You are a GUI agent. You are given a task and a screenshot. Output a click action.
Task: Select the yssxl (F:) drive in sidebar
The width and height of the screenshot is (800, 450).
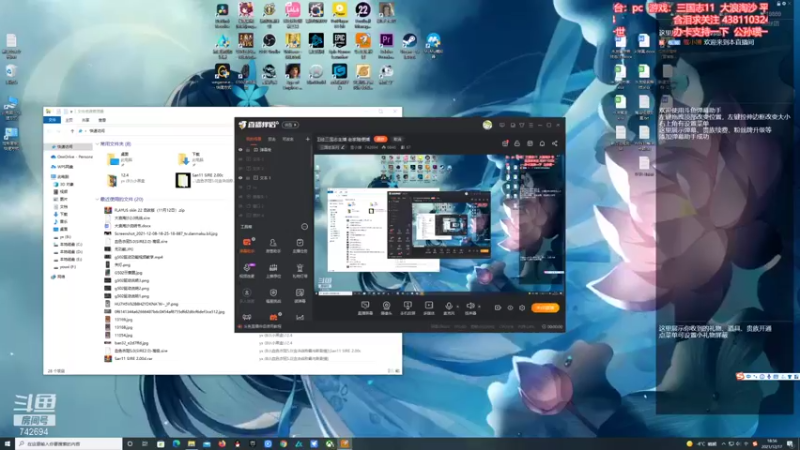[65, 267]
